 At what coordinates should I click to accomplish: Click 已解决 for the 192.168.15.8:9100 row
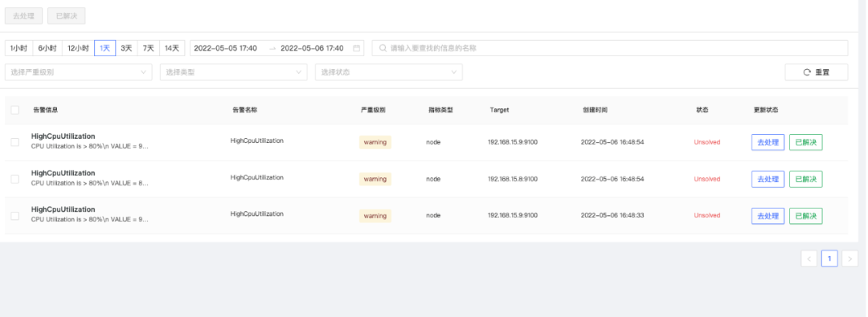point(806,179)
